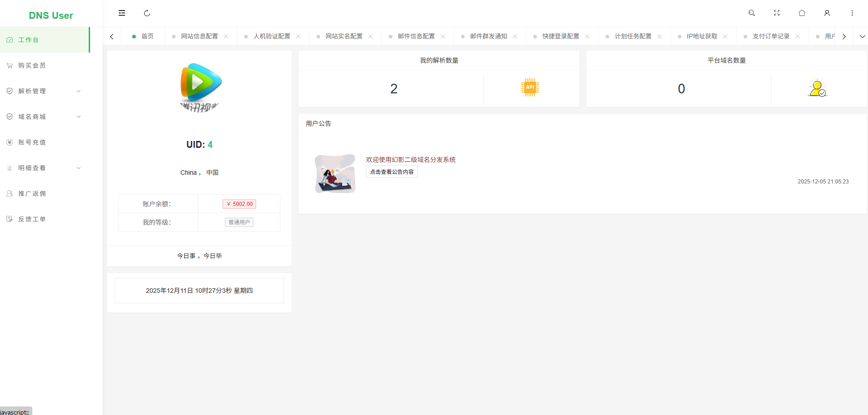Open the tab list dropdown arrow
This screenshot has height=415, width=868.
[862, 37]
